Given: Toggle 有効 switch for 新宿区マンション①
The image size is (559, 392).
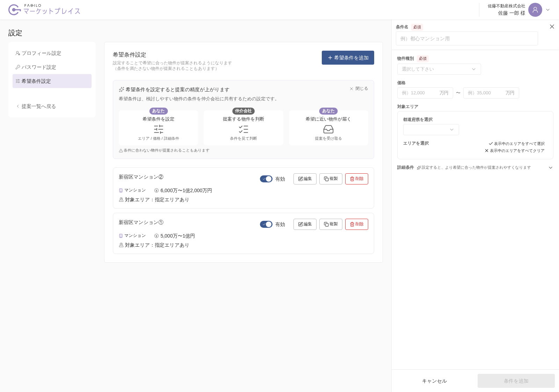Looking at the screenshot, I should 266,224.
